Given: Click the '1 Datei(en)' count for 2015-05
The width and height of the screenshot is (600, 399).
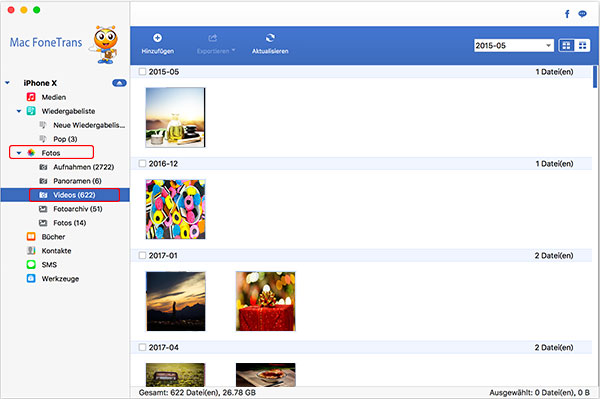Looking at the screenshot, I should click(554, 72).
